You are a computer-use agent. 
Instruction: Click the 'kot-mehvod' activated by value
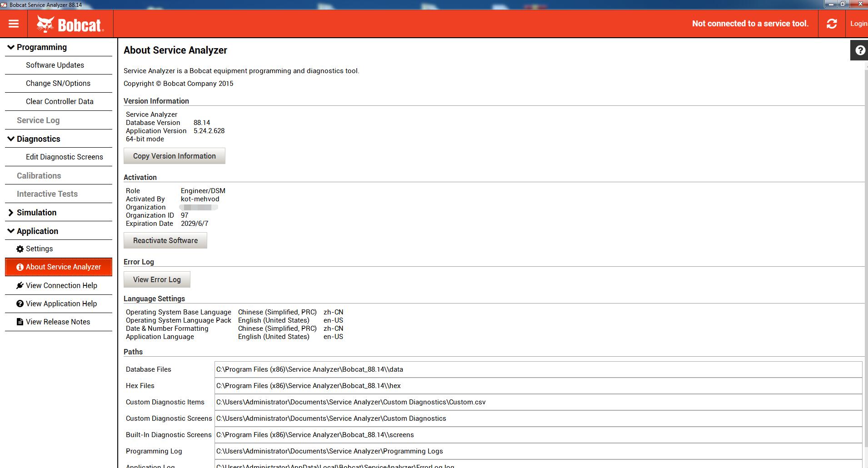click(200, 199)
